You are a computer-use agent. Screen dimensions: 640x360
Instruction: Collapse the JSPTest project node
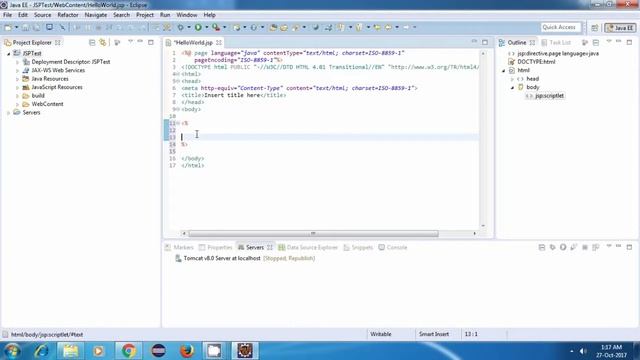coord(9,53)
